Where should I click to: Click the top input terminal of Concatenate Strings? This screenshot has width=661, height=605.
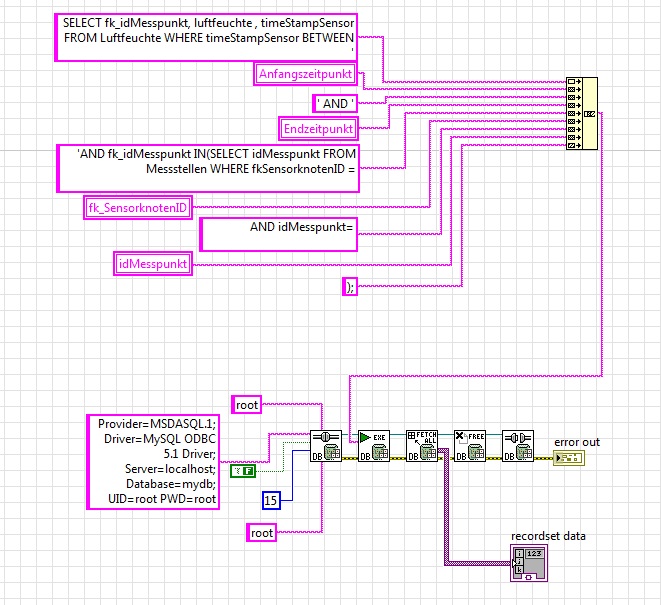click(574, 81)
